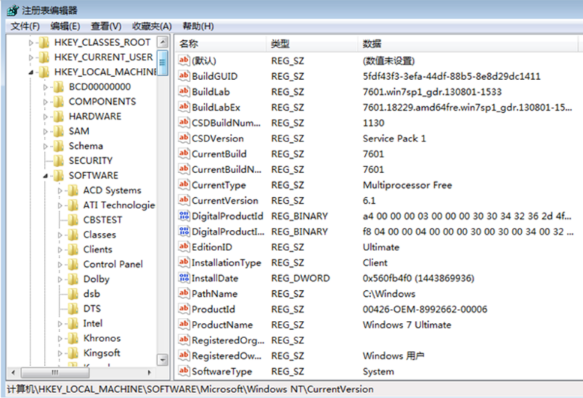The height and width of the screenshot is (398, 583).
Task: Expand the HKEY_CLASSES_ROOT key
Action: [31, 43]
